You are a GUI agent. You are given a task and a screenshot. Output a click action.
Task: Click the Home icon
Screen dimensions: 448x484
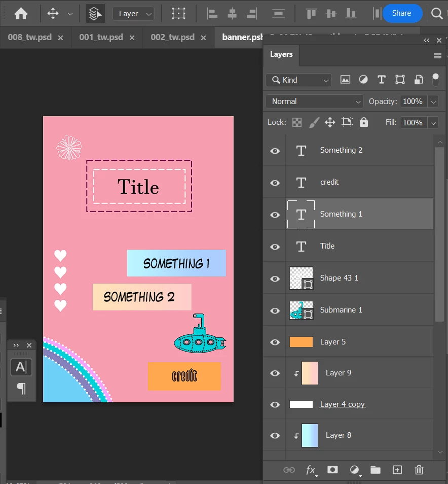click(21, 14)
